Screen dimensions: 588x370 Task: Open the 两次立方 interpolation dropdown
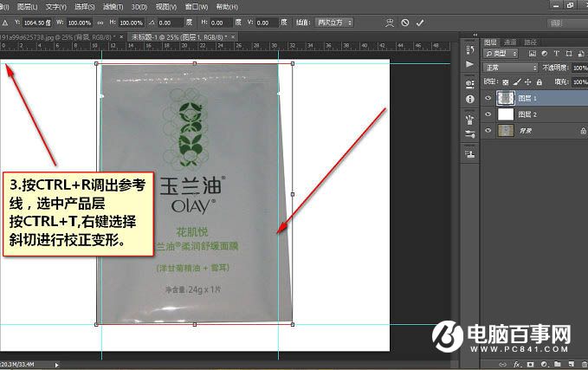(333, 23)
